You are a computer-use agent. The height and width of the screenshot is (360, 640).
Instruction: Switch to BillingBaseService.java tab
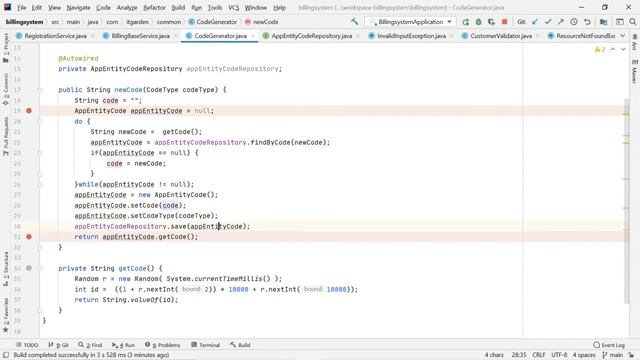point(140,36)
